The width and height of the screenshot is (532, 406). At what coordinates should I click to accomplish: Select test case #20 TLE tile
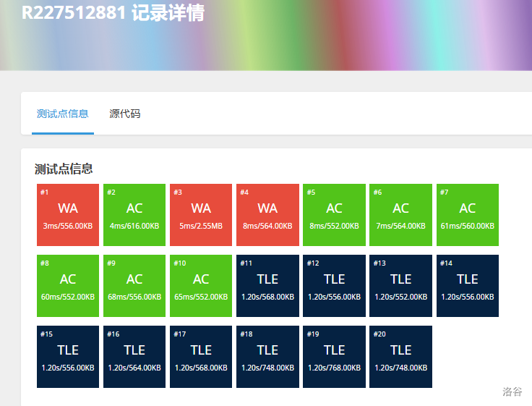pos(400,357)
